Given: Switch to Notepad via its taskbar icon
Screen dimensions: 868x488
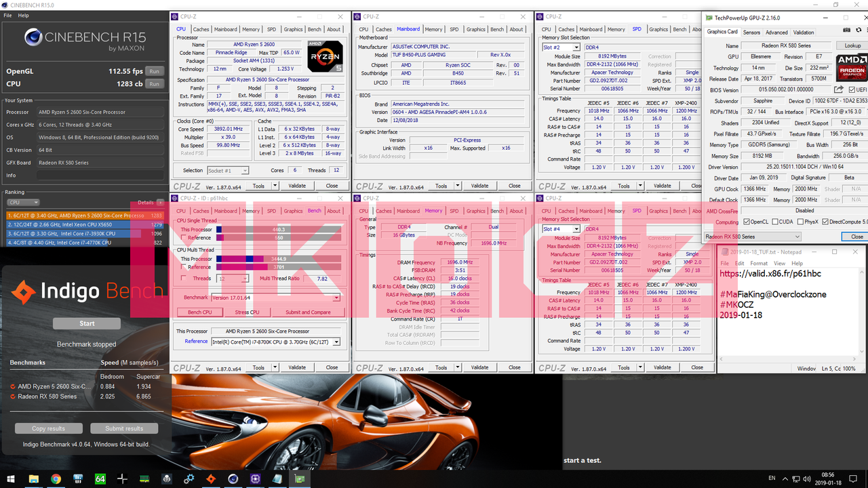Looking at the screenshot, I should (277, 479).
